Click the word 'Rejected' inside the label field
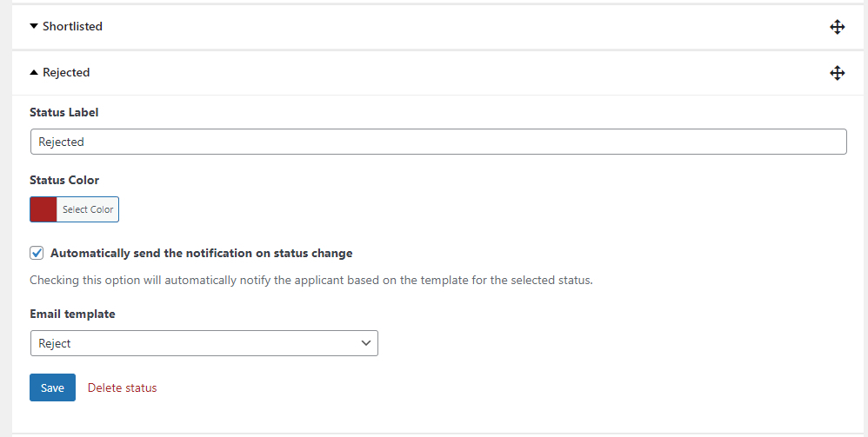 click(61, 142)
